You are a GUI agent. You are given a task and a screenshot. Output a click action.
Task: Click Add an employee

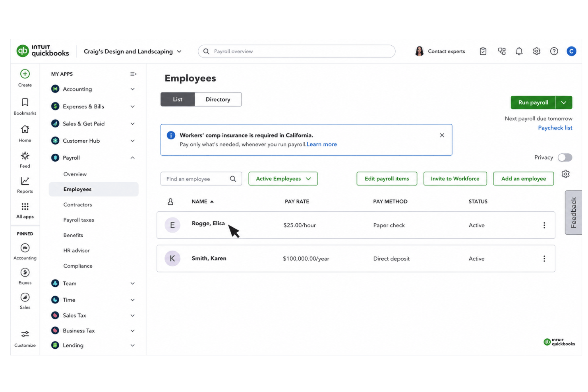point(524,179)
